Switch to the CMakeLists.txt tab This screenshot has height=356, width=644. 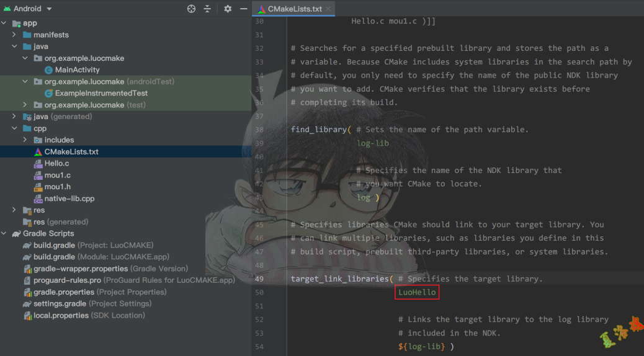[x=294, y=9]
